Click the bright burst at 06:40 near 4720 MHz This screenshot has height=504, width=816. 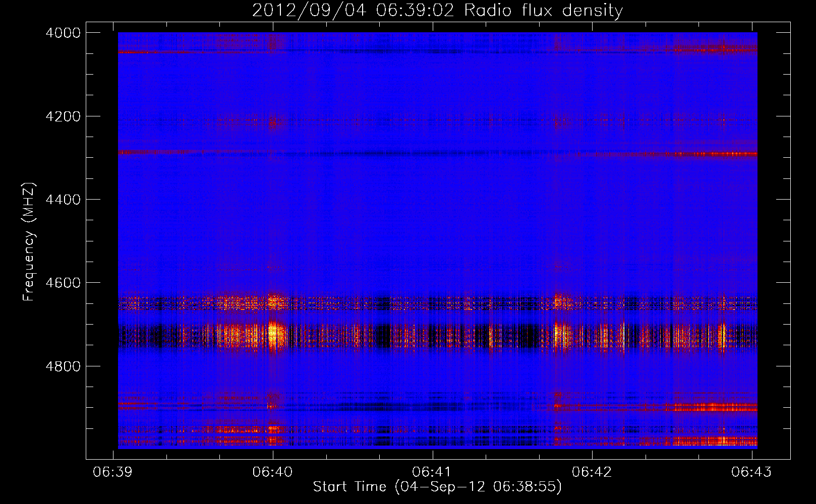[273, 334]
